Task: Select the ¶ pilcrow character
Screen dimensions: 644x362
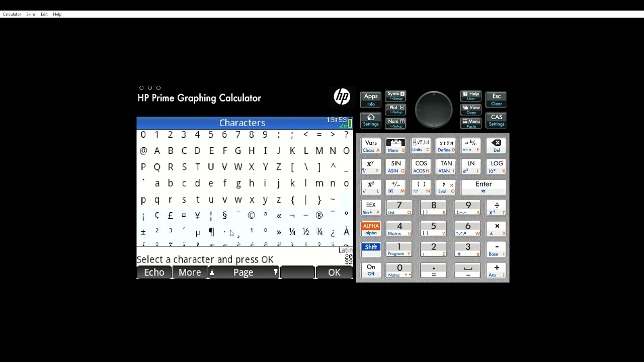Action: pyautogui.click(x=211, y=232)
